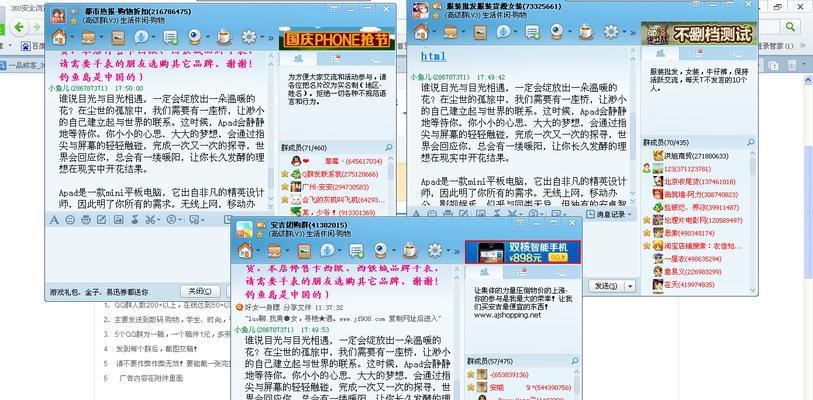Viewport: 813px width, 400px height.
Task: Click 双核智能手机 ¥898元 ad banner
Action: tap(523, 252)
